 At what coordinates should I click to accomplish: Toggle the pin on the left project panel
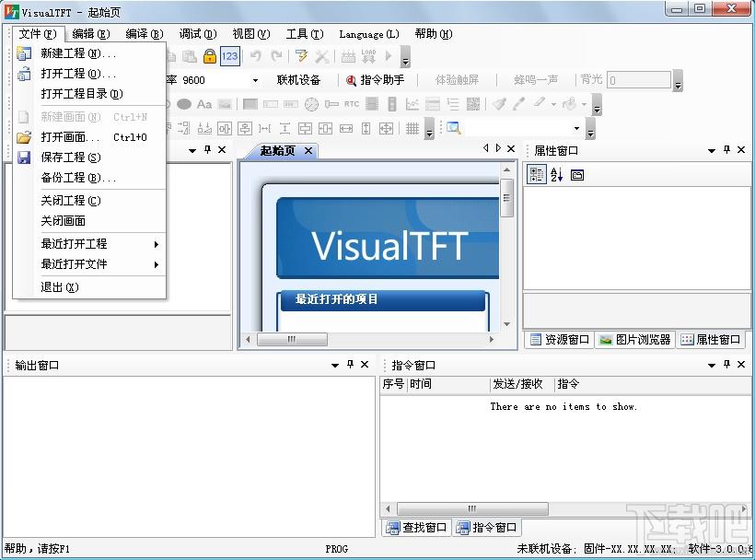207,150
